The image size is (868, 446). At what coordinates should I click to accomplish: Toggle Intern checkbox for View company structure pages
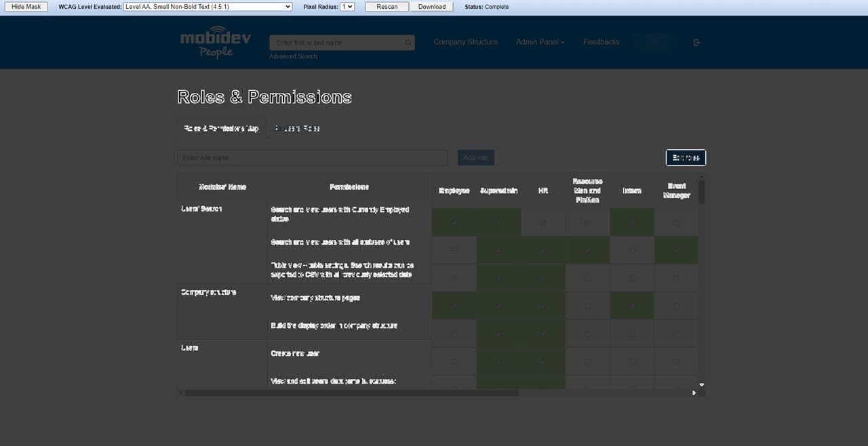click(x=632, y=306)
